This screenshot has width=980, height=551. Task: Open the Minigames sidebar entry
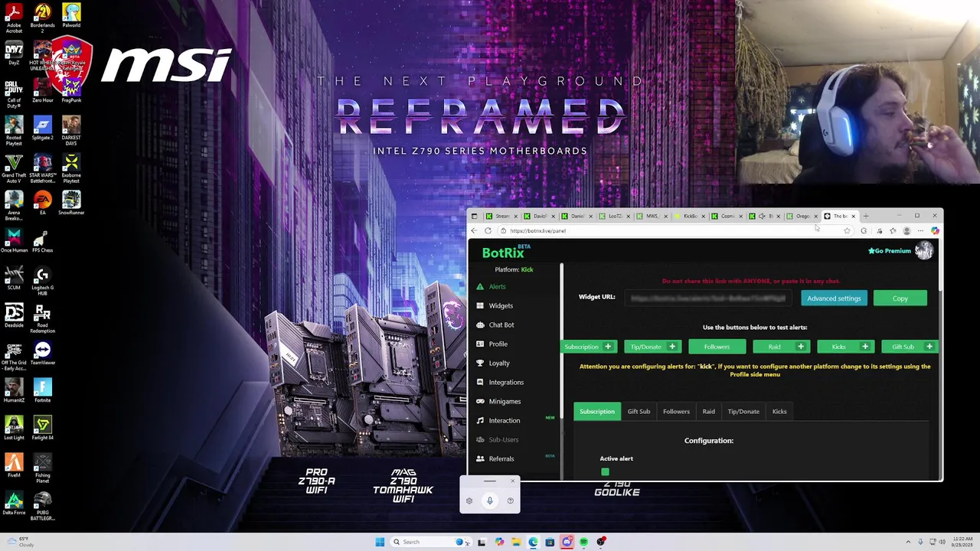click(x=505, y=401)
